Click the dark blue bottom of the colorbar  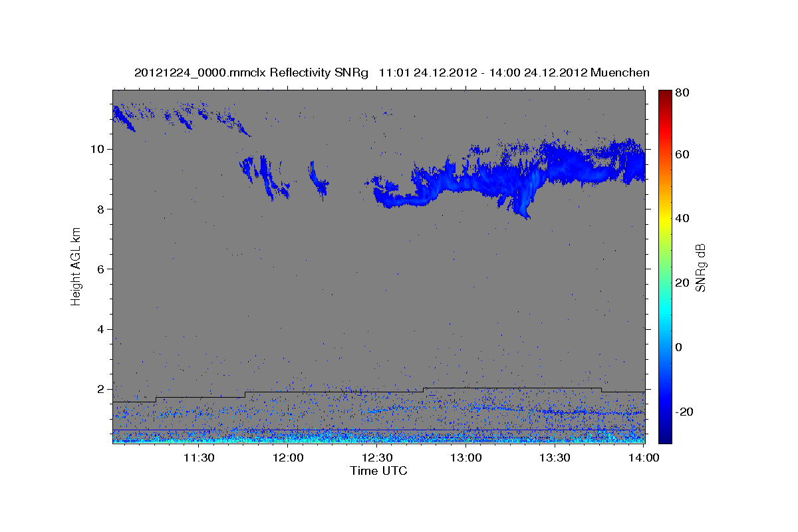coord(664,436)
